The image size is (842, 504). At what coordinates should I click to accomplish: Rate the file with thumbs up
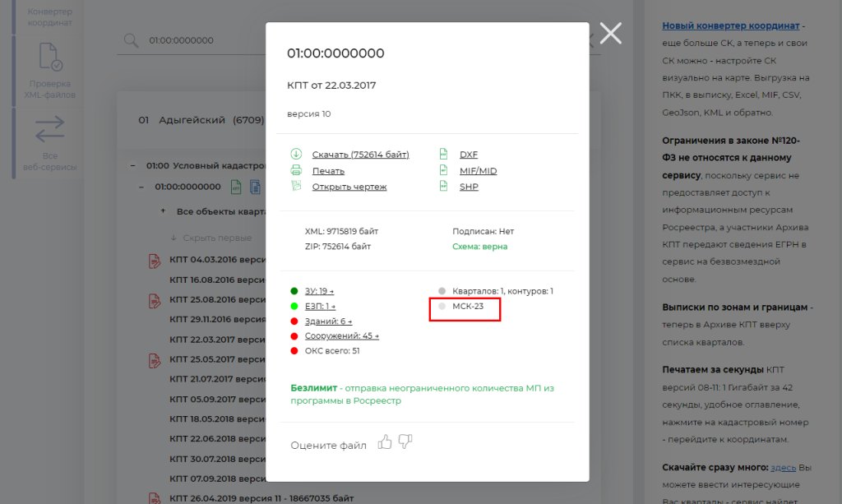385,442
